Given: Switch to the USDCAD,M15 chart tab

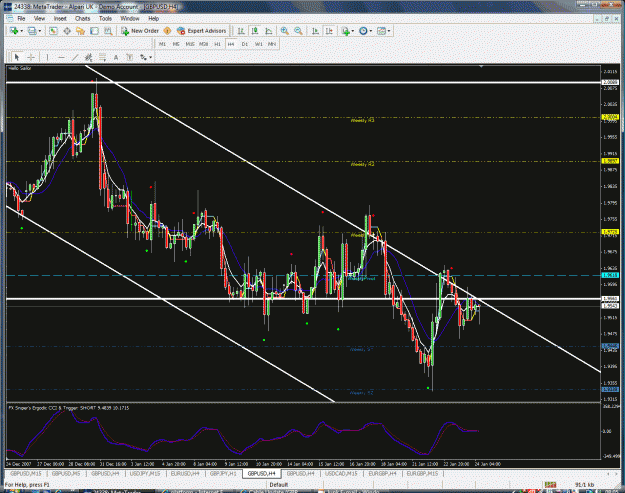Looking at the screenshot, I should [341, 473].
